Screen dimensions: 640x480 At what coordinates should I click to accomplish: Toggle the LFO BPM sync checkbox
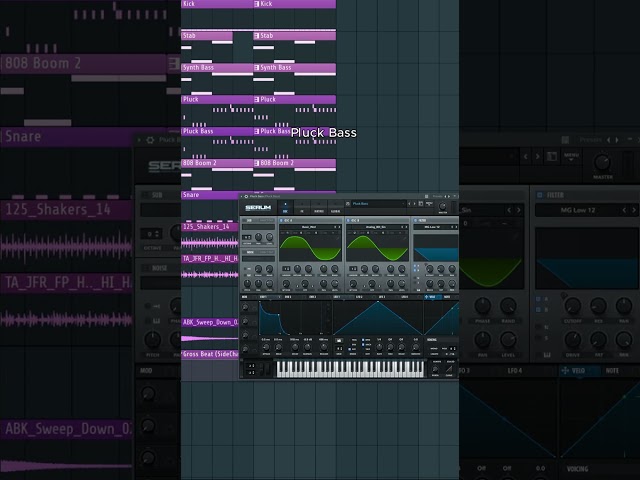(x=363, y=340)
